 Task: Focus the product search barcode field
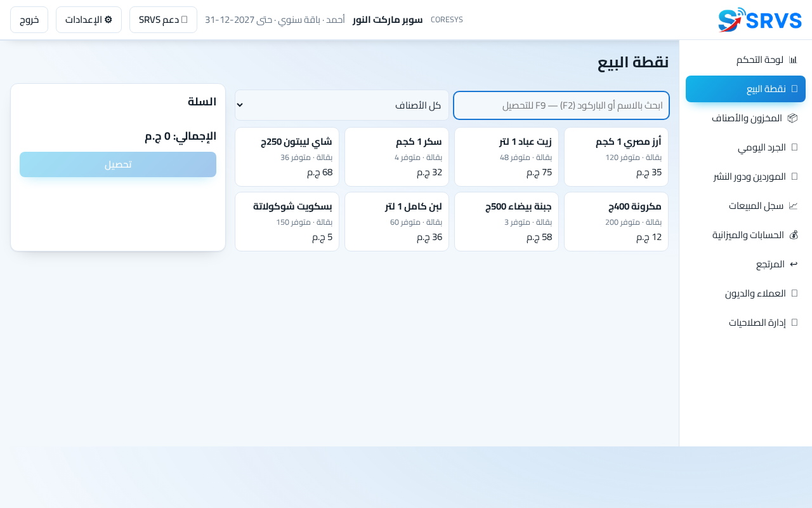click(x=561, y=105)
